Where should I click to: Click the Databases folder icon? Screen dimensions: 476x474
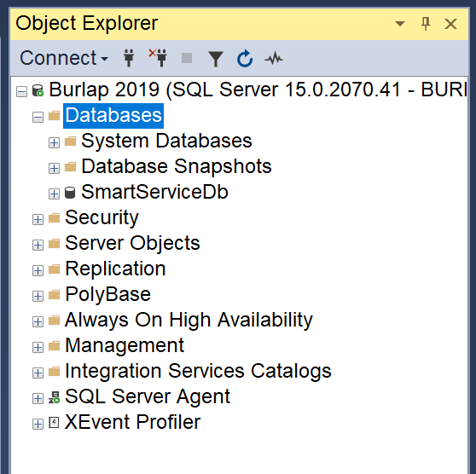click(54, 115)
